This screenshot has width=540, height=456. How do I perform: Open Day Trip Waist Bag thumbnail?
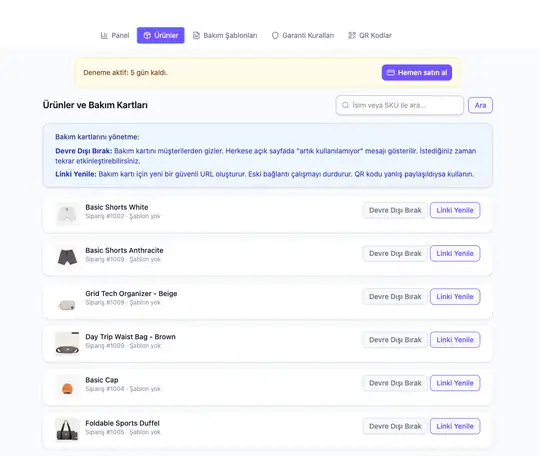[67, 344]
